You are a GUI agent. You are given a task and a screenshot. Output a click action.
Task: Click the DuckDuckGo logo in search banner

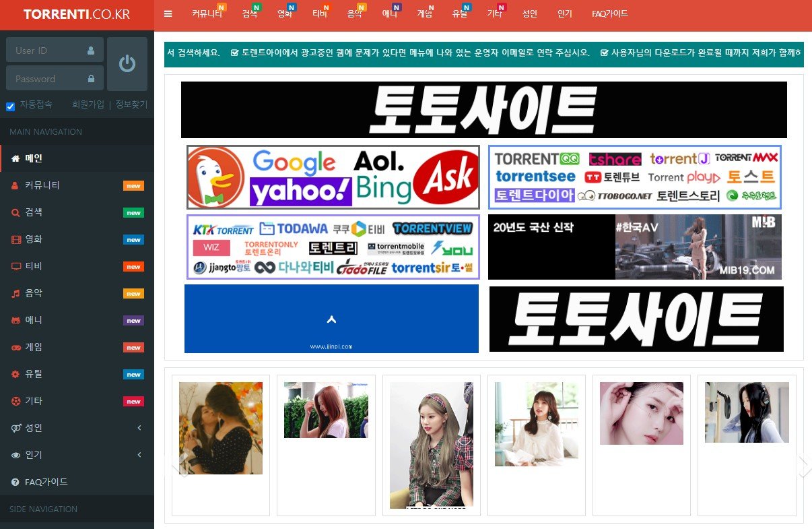217,177
